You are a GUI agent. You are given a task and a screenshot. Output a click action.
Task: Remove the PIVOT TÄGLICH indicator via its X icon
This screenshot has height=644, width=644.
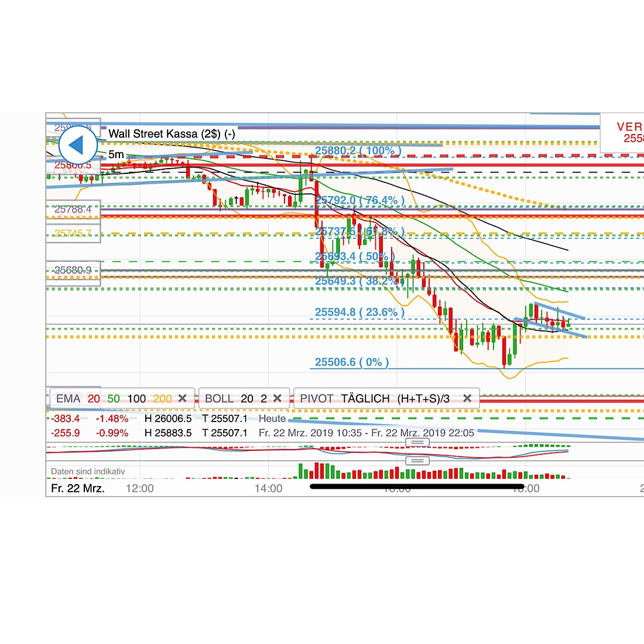(x=467, y=398)
